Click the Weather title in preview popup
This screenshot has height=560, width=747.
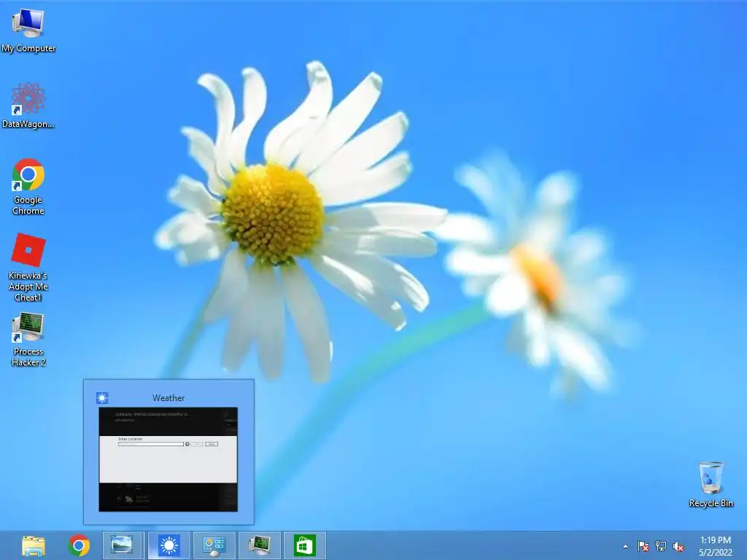[169, 398]
